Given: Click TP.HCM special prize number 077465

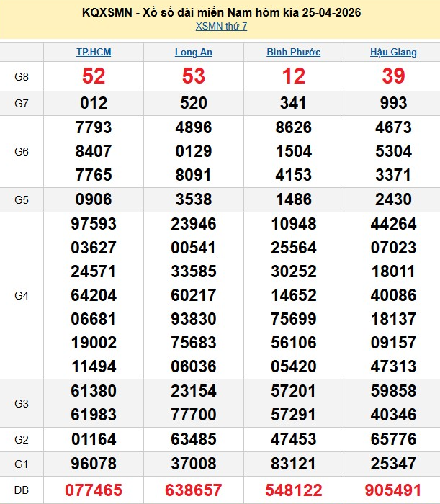Looking at the screenshot, I should (x=94, y=490).
